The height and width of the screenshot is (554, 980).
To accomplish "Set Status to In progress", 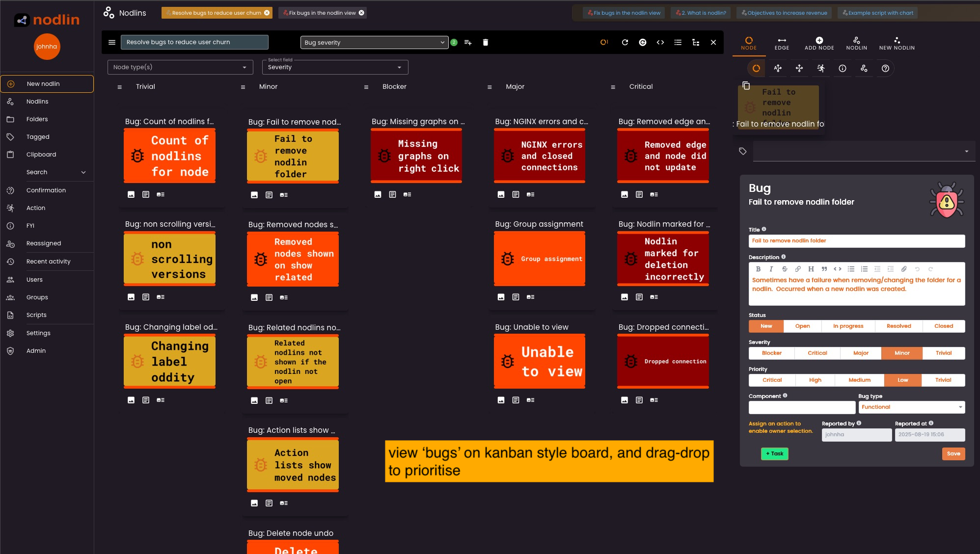I will pos(848,326).
